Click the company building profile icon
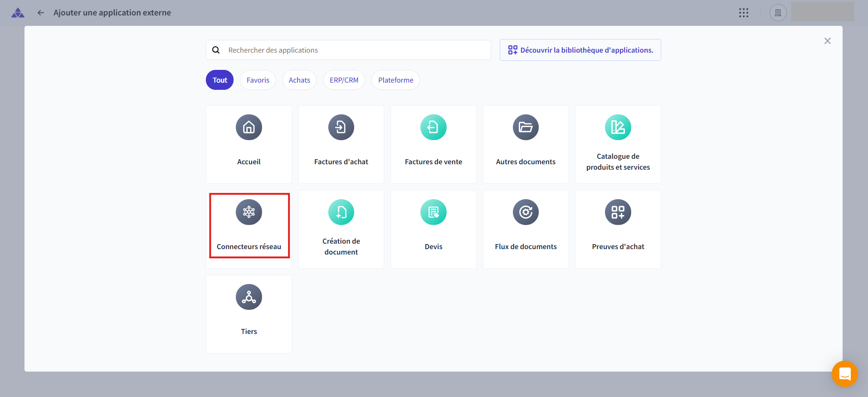868x397 pixels. pyautogui.click(x=778, y=13)
